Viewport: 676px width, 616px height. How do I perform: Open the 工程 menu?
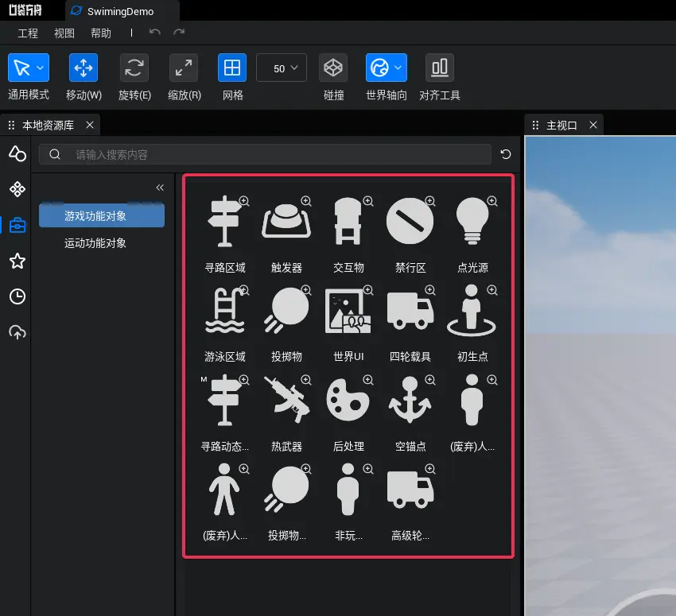(28, 33)
